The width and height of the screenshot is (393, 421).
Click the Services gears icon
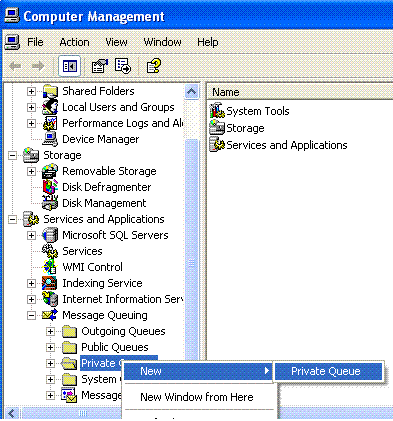pyautogui.click(x=50, y=251)
